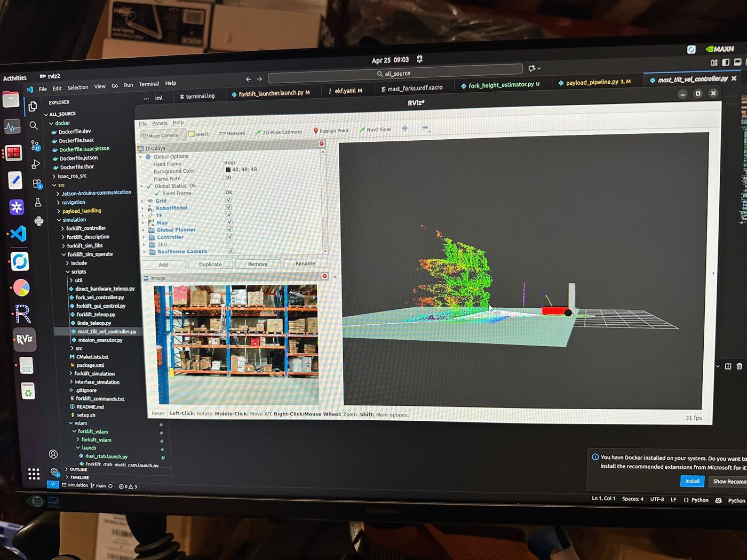Expand the navigation folder
This screenshot has height=560, width=747.
pyautogui.click(x=73, y=203)
